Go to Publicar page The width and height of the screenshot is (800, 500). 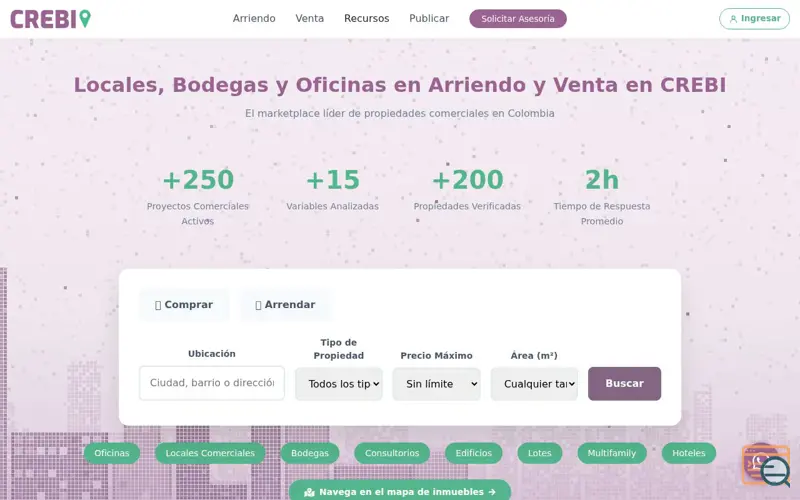pos(429,18)
